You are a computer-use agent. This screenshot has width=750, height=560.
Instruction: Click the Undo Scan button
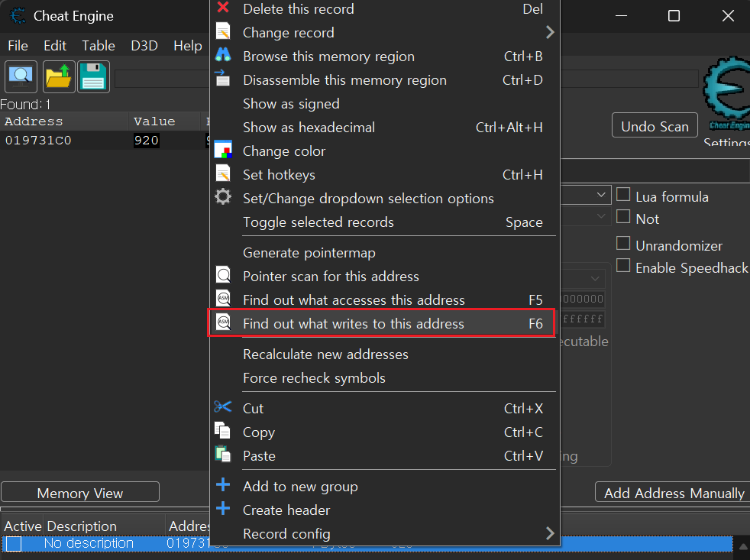(x=655, y=126)
